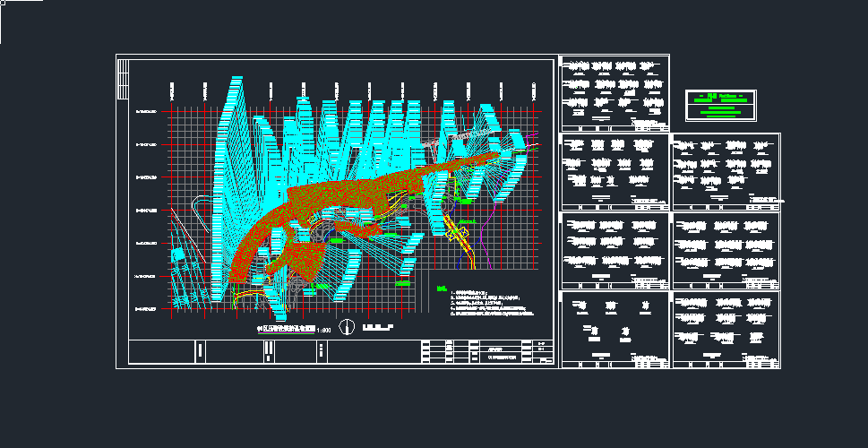Click the scale bar beside north arrow
The width and height of the screenshot is (868, 448).
point(380,329)
